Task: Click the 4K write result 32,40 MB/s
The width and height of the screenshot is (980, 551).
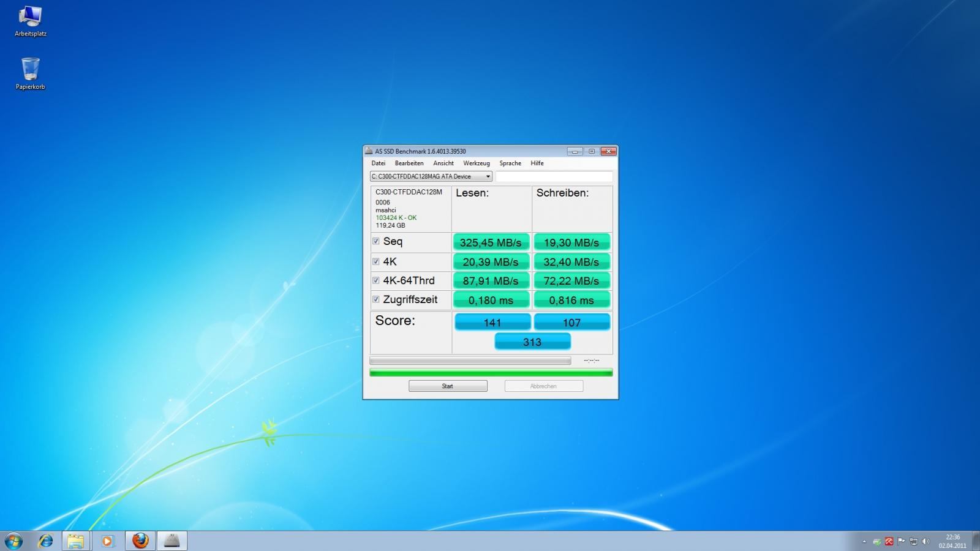Action: tap(571, 262)
